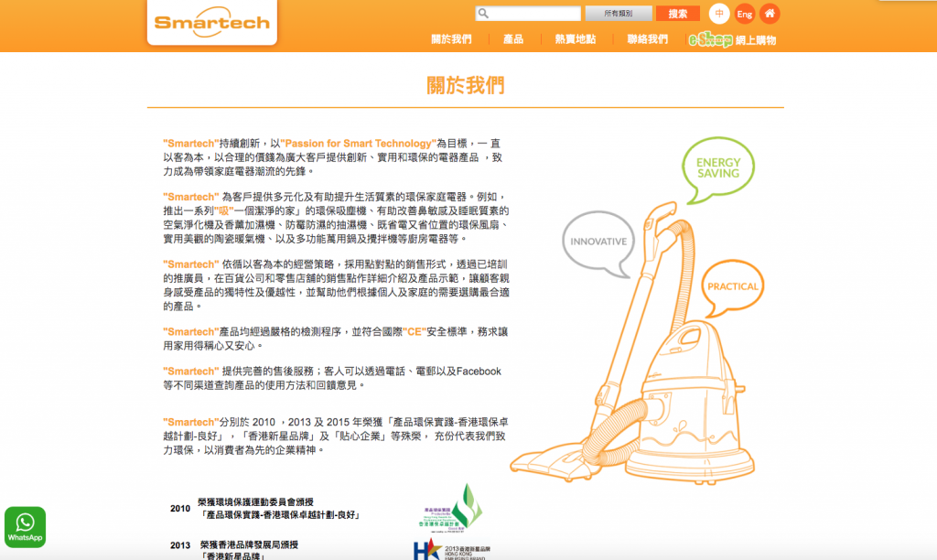
Task: Open WhatsApp chat widget
Action: pyautogui.click(x=25, y=527)
